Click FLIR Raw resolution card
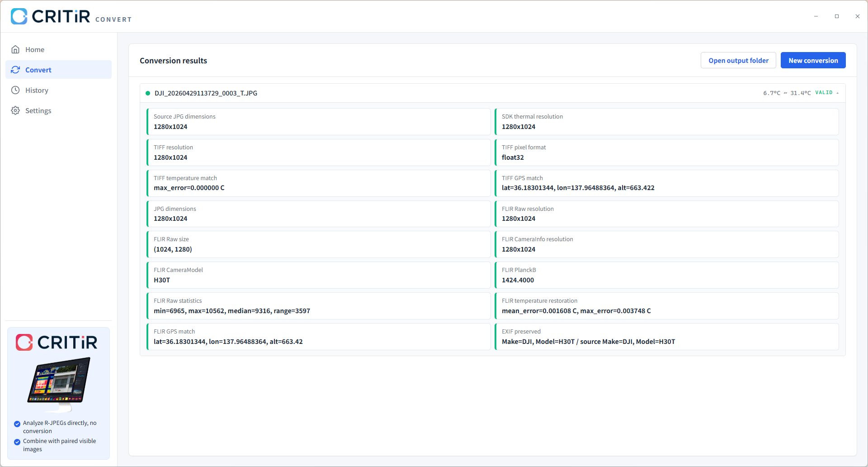The width and height of the screenshot is (868, 467). click(x=667, y=214)
